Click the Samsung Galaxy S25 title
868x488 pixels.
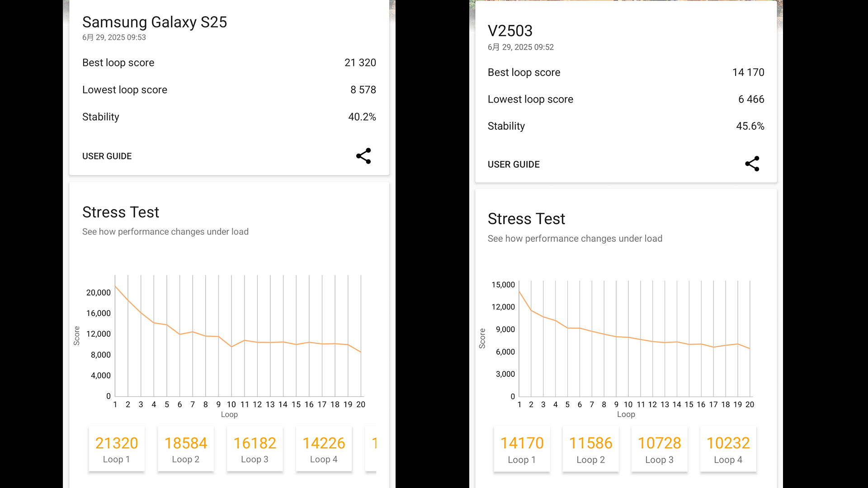pyautogui.click(x=155, y=22)
